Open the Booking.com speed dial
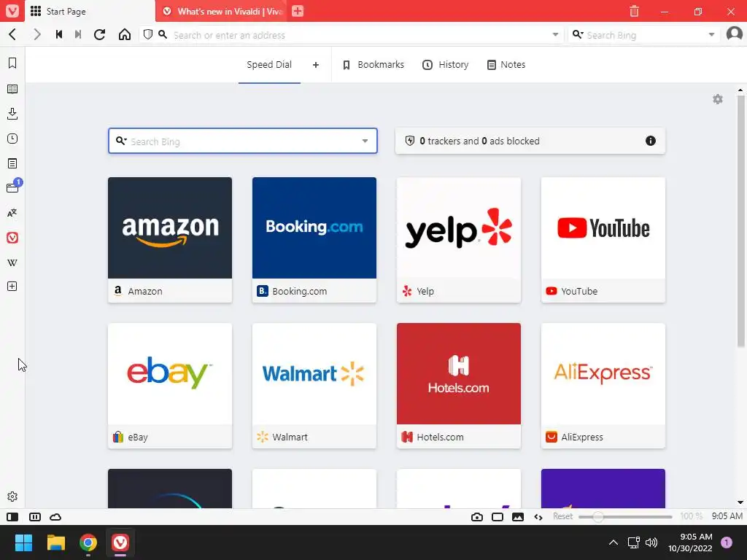Image resolution: width=747 pixels, height=560 pixels. pos(314,240)
